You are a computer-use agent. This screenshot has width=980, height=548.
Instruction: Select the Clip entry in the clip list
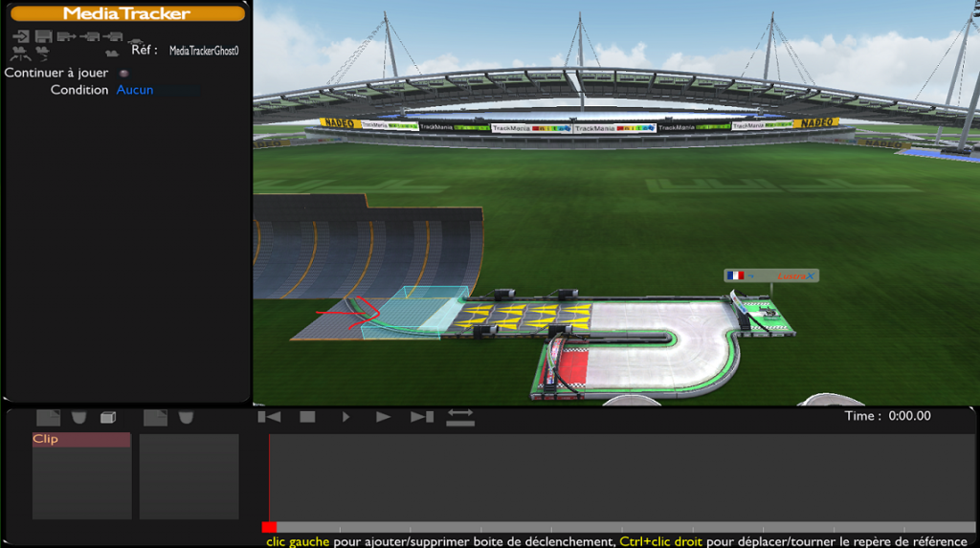81,439
